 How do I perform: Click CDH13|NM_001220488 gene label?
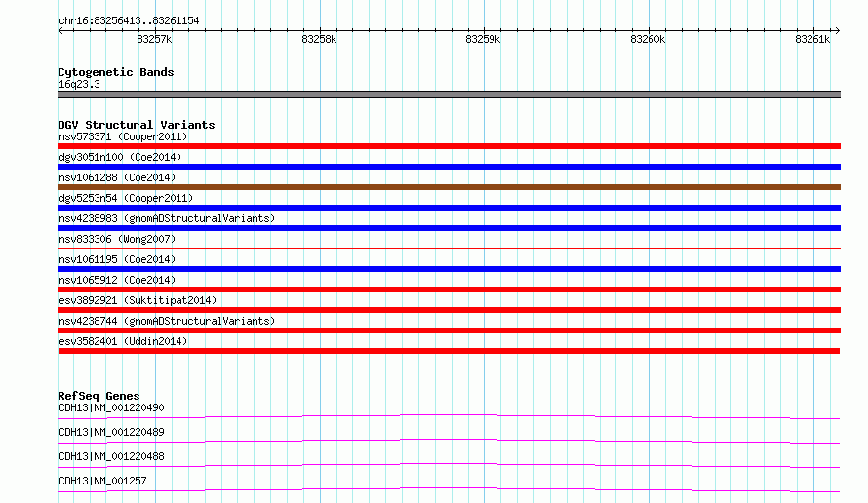coord(111,456)
